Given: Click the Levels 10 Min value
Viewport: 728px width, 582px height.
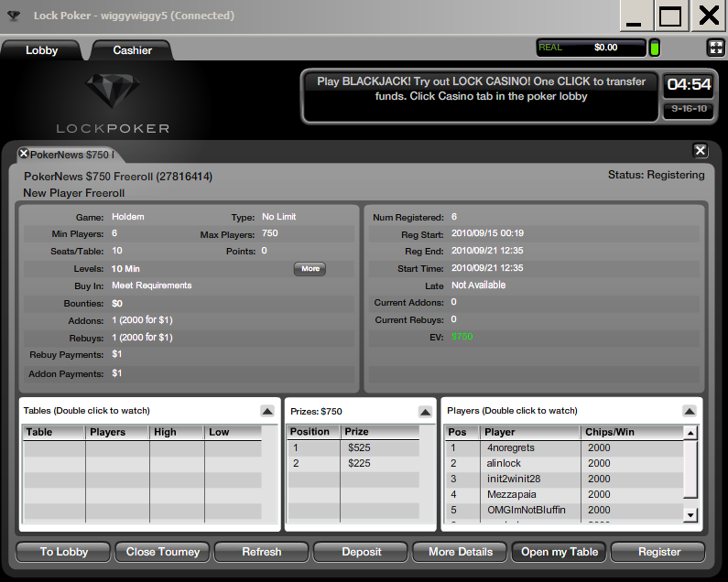Looking at the screenshot, I should 125,269.
